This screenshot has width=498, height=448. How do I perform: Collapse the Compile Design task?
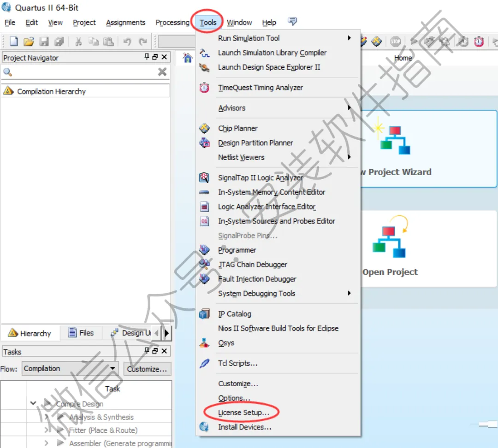coord(33,403)
